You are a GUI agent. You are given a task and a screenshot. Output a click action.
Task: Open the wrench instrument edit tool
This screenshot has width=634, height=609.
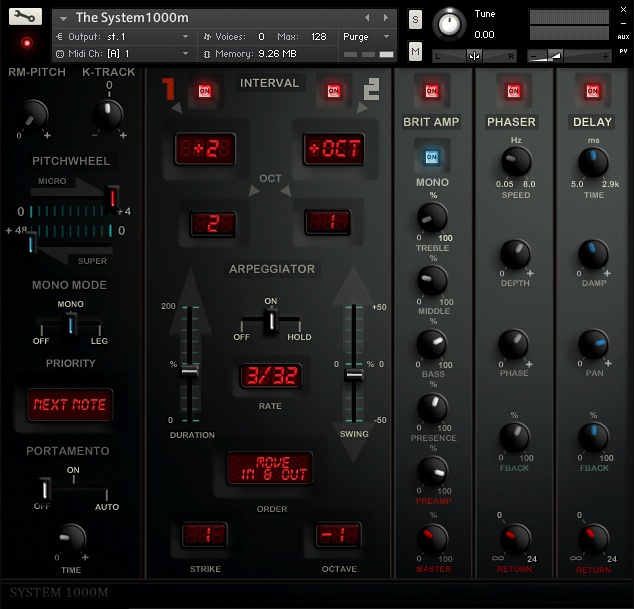pyautogui.click(x=25, y=17)
